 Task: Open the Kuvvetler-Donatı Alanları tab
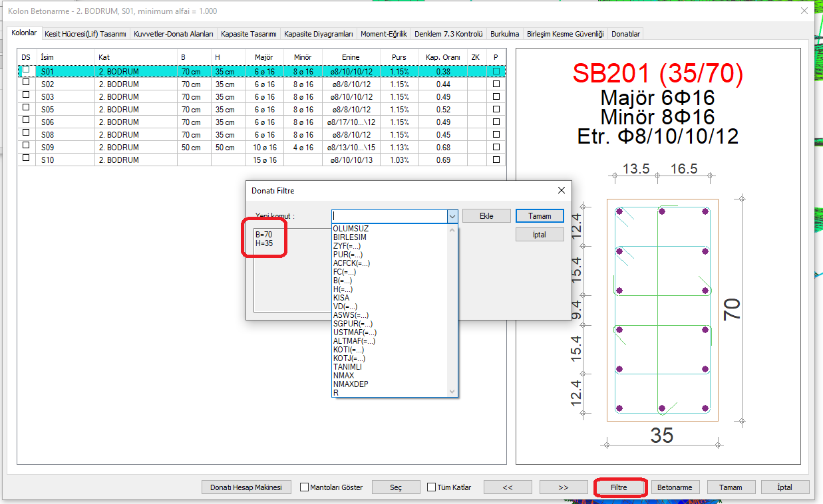pyautogui.click(x=174, y=34)
